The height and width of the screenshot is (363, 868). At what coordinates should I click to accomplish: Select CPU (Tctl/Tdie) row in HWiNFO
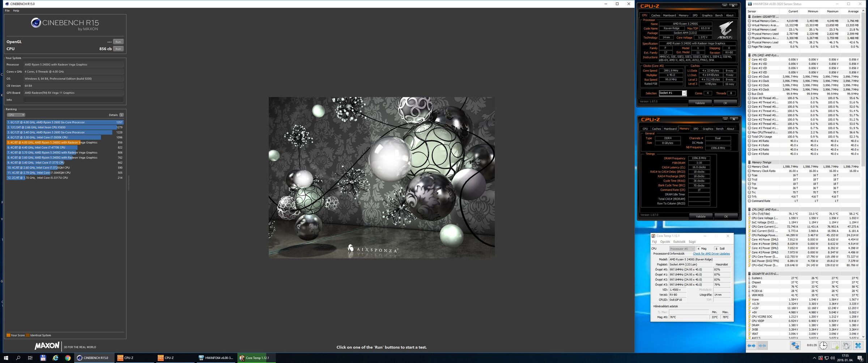click(x=804, y=214)
